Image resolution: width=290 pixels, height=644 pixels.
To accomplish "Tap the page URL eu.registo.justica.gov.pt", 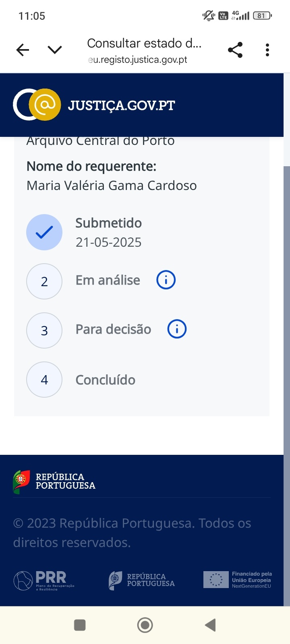I will (138, 60).
